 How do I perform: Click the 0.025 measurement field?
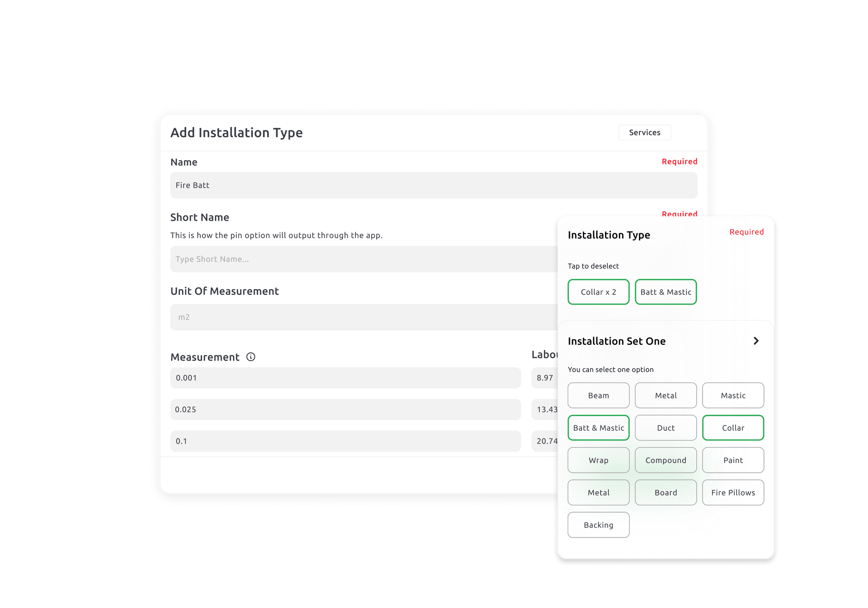point(345,410)
